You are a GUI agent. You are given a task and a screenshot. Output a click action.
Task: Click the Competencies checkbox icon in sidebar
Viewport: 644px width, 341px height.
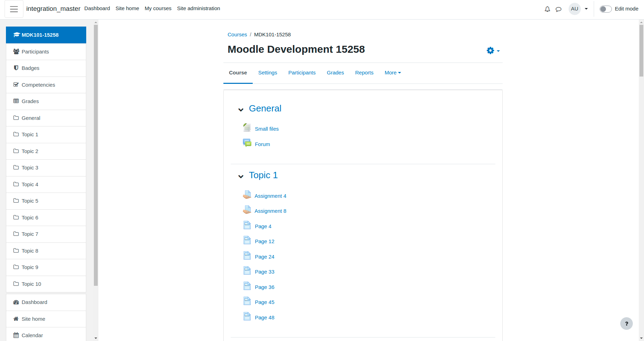[16, 85]
